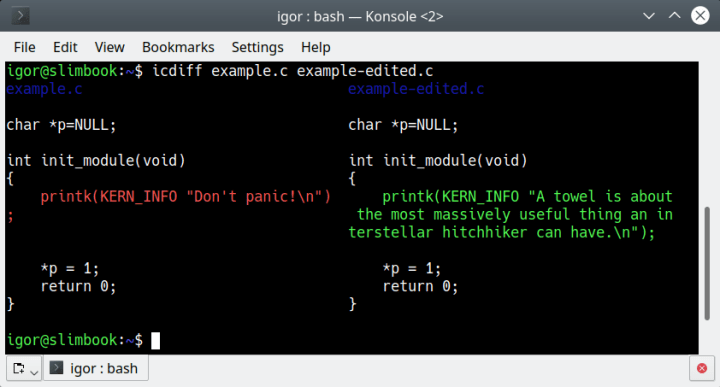
Task: Close the current tab with red X icon
Action: pos(702,368)
